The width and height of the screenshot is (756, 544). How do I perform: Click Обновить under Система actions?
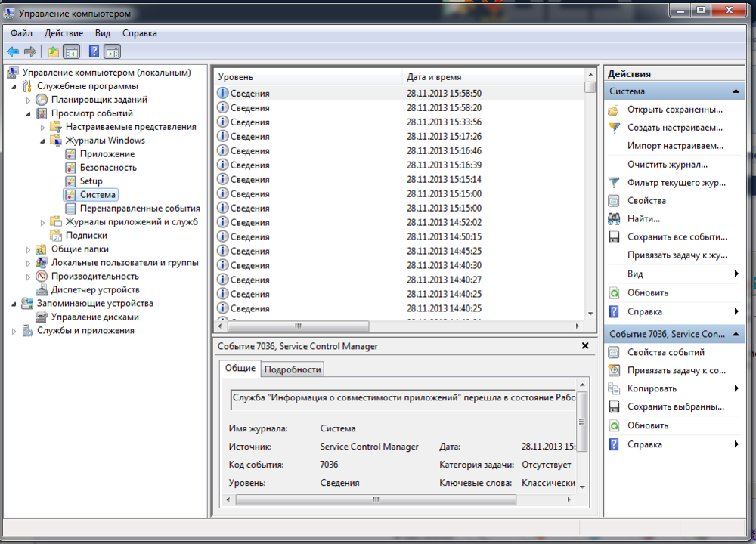point(648,293)
